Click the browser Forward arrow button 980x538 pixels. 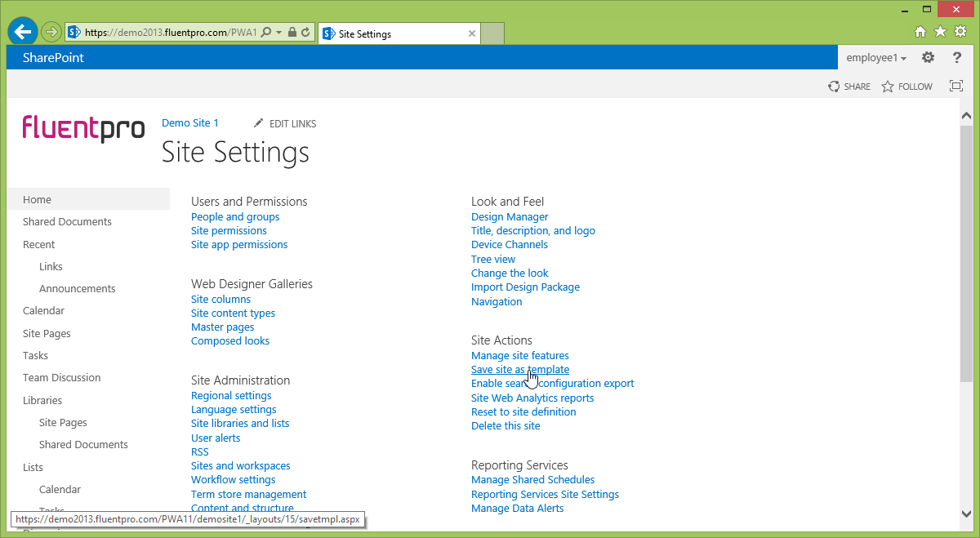pyautogui.click(x=51, y=33)
